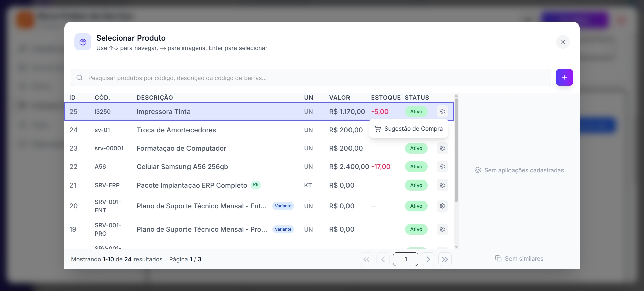The width and height of the screenshot is (644, 291).
Task: Select the Troca de Amortecedores row
Action: 176,130
